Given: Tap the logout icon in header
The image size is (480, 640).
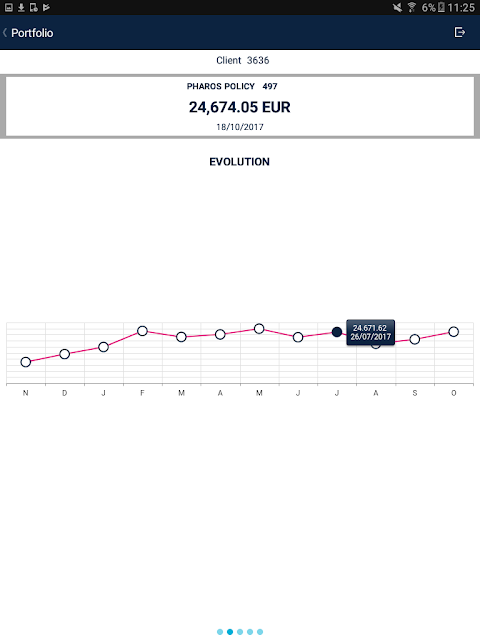Looking at the screenshot, I should click(x=460, y=32).
